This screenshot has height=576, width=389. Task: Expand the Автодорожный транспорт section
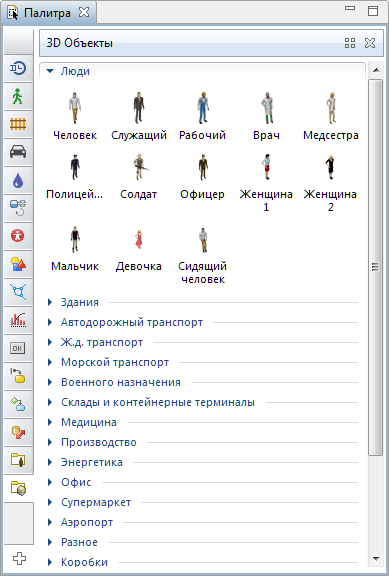pyautogui.click(x=50, y=323)
